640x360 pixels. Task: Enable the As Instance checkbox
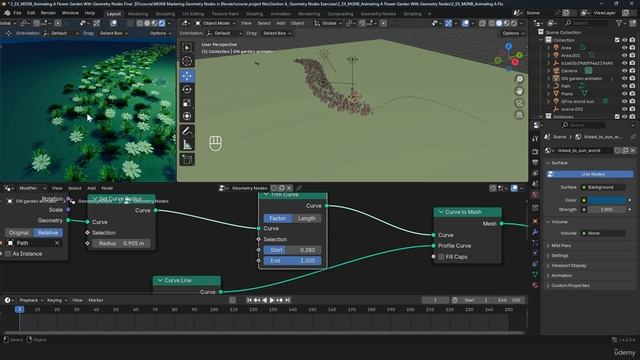[8, 254]
